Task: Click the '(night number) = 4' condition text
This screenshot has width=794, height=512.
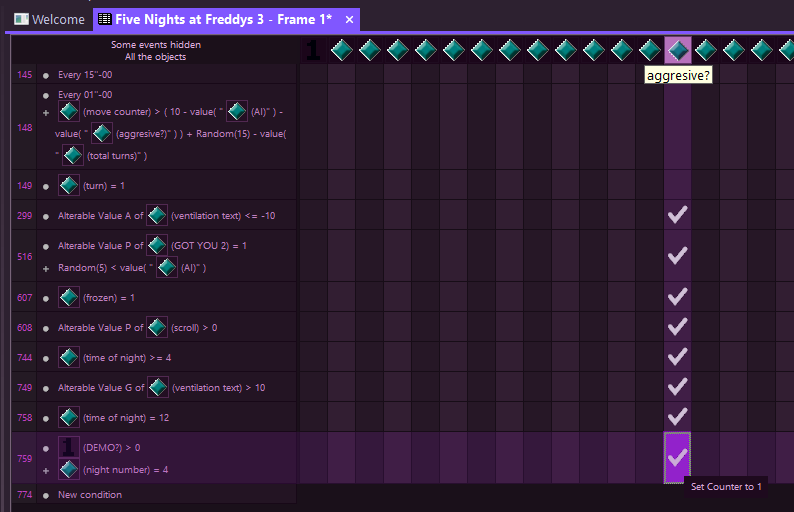Action: coord(126,470)
